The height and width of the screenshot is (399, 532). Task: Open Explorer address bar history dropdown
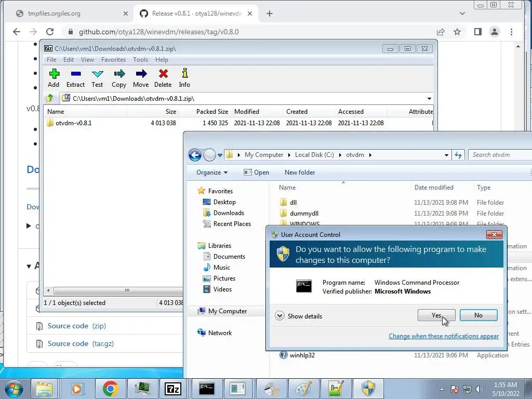pyautogui.click(x=446, y=155)
